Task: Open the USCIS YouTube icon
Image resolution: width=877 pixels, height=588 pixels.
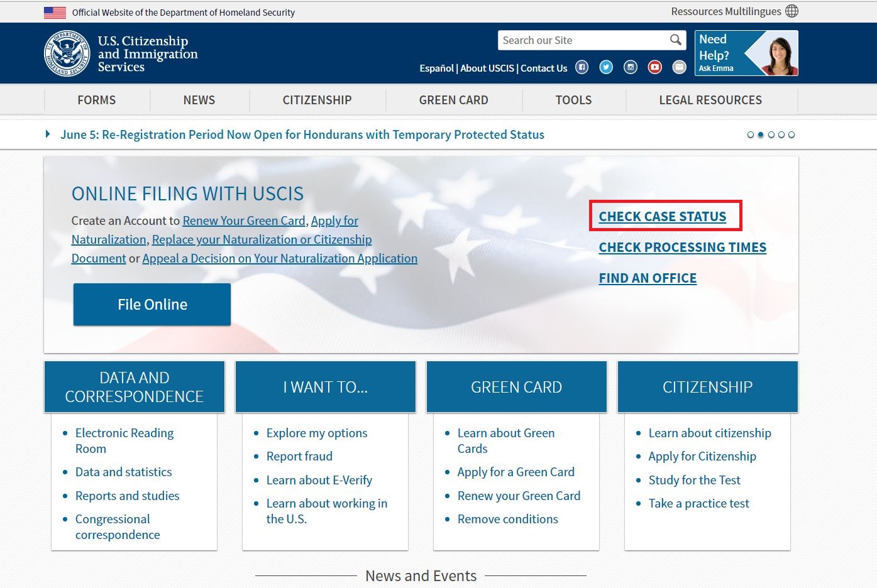Action: click(655, 67)
